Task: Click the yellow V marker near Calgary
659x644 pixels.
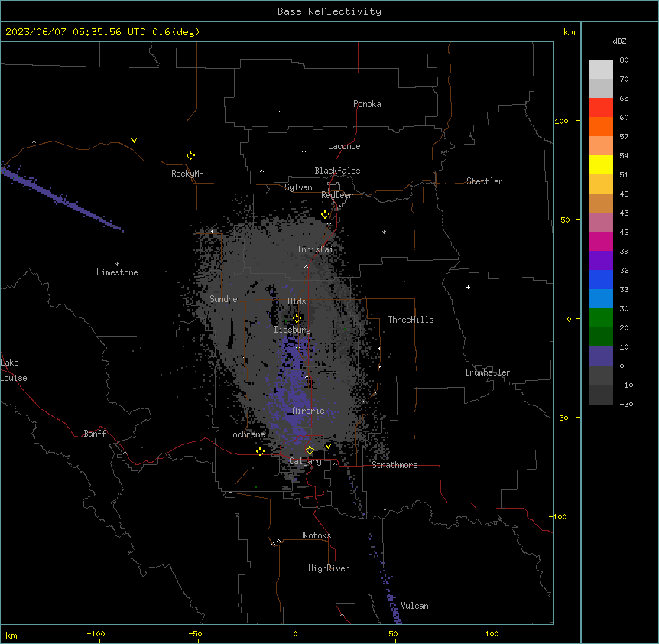Action: 328,447
